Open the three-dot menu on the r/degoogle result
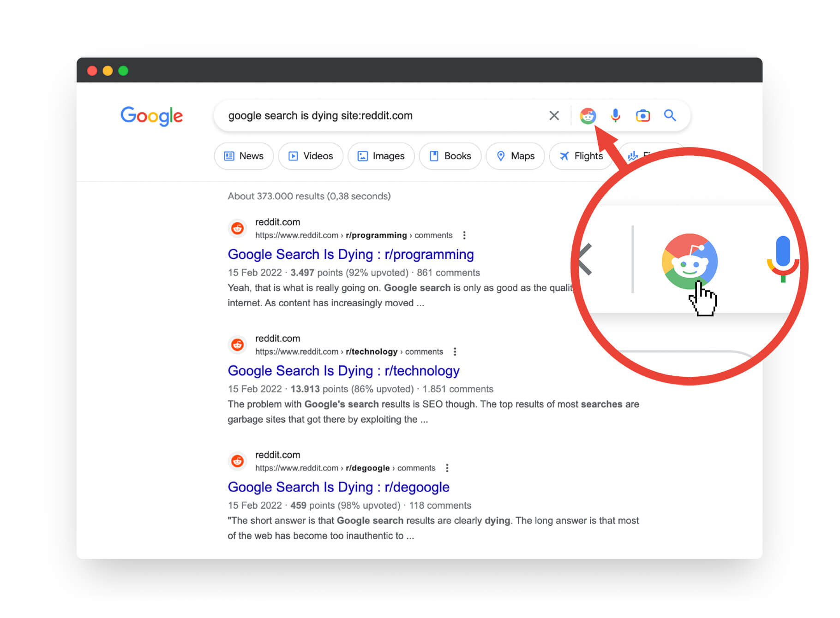Image resolution: width=840 pixels, height=618 pixels. (x=447, y=468)
